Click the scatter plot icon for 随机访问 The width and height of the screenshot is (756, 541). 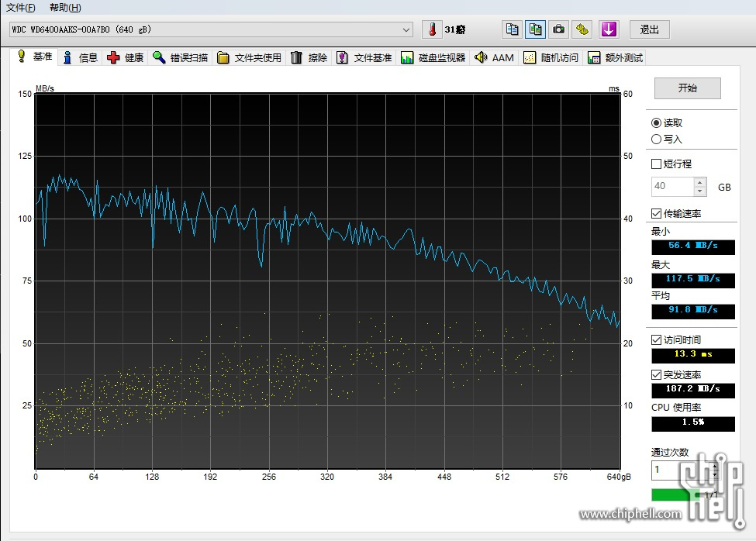point(530,58)
